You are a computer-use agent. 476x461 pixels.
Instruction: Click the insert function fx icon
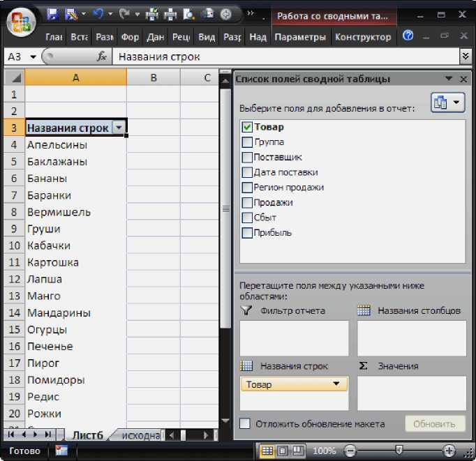[x=102, y=56]
